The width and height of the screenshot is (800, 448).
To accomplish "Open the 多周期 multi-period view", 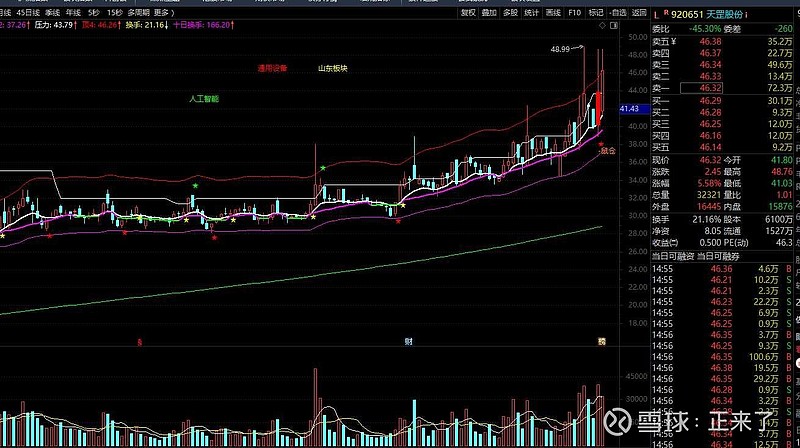I will (x=138, y=13).
